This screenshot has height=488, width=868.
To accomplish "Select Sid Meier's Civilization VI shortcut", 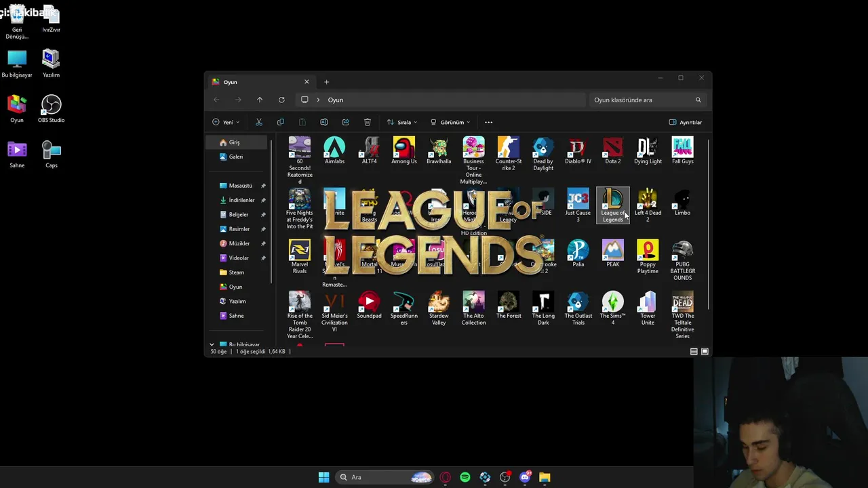I will click(x=334, y=312).
